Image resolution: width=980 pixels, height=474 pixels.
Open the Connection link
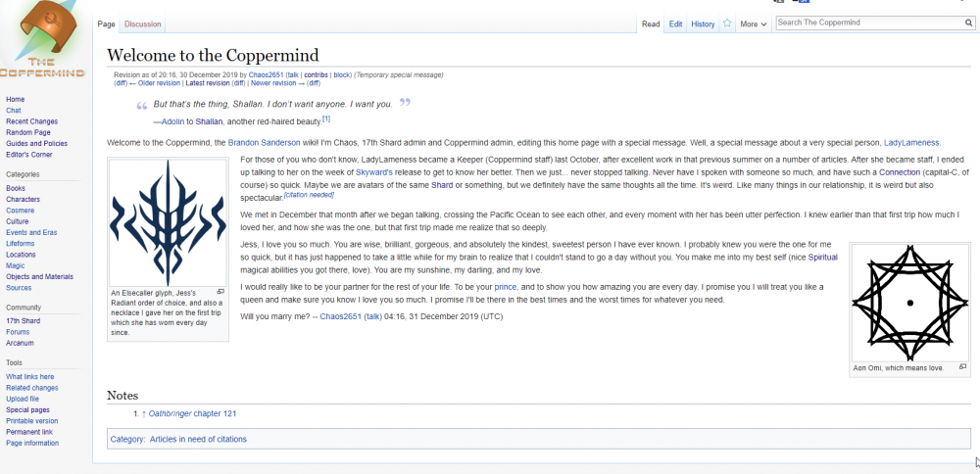900,171
